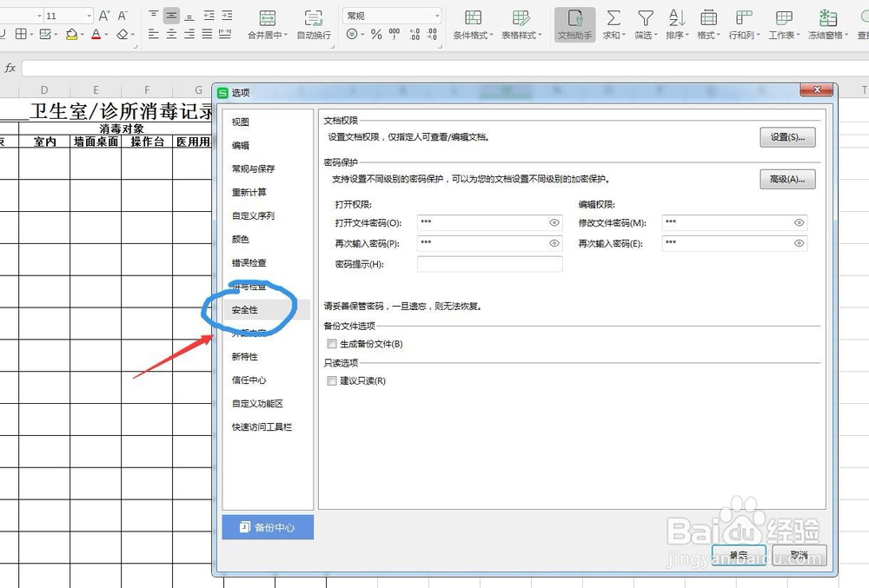Enable the 建议只读 read-only suggestion
Screen dimensions: 869x588
tap(331, 380)
